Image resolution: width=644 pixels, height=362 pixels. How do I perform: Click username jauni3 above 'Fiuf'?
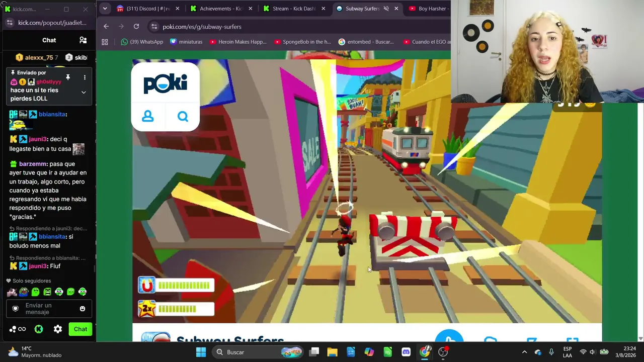pyautogui.click(x=38, y=266)
